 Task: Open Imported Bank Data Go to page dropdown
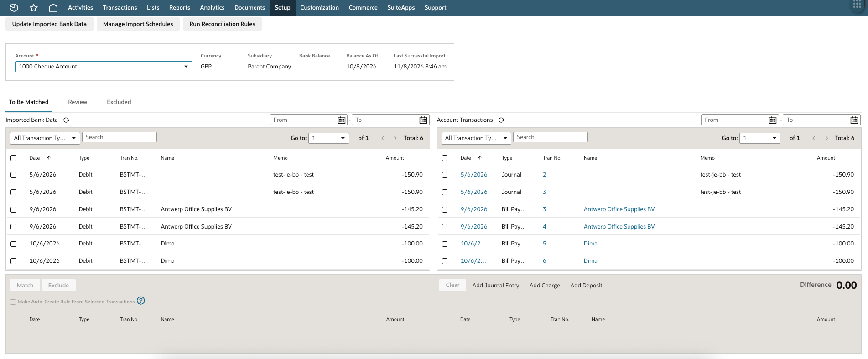click(329, 138)
